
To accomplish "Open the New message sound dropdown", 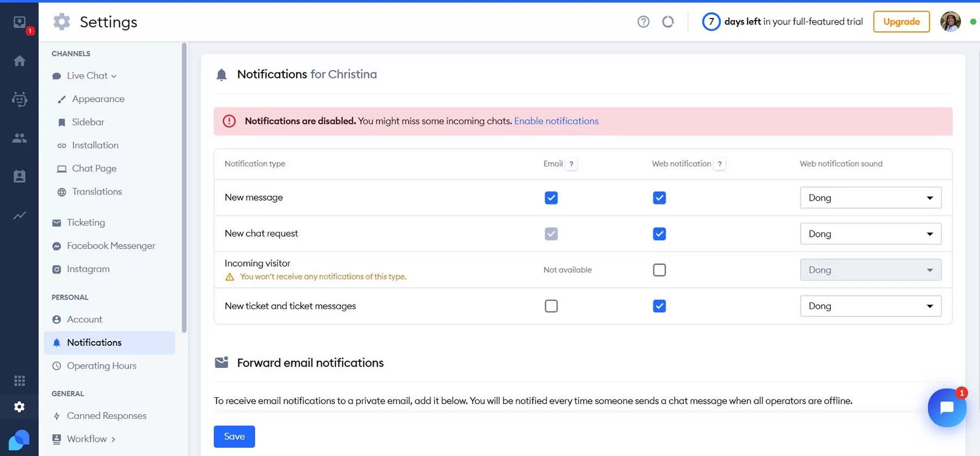I will point(870,198).
